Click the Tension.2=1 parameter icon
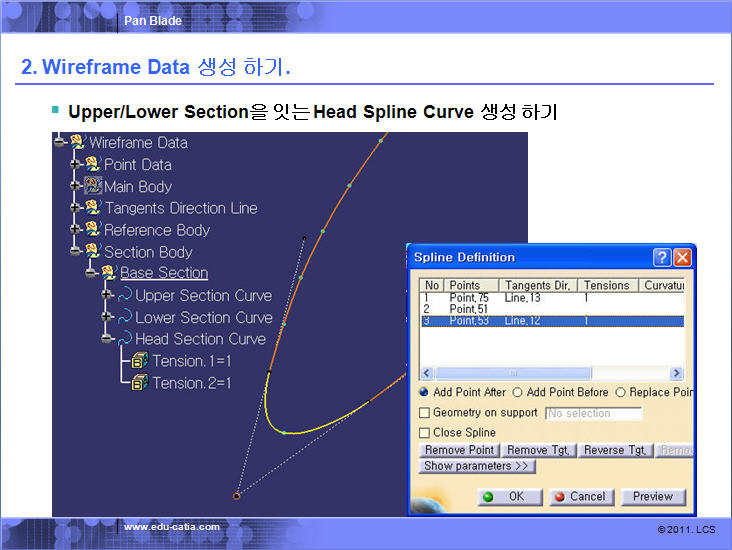The width and height of the screenshot is (732, 550). (140, 383)
